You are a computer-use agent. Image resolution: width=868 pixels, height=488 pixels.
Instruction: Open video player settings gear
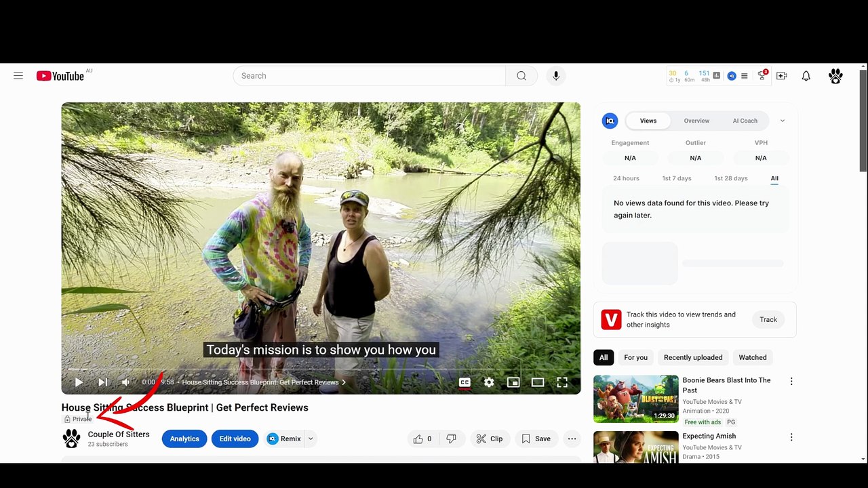point(489,382)
